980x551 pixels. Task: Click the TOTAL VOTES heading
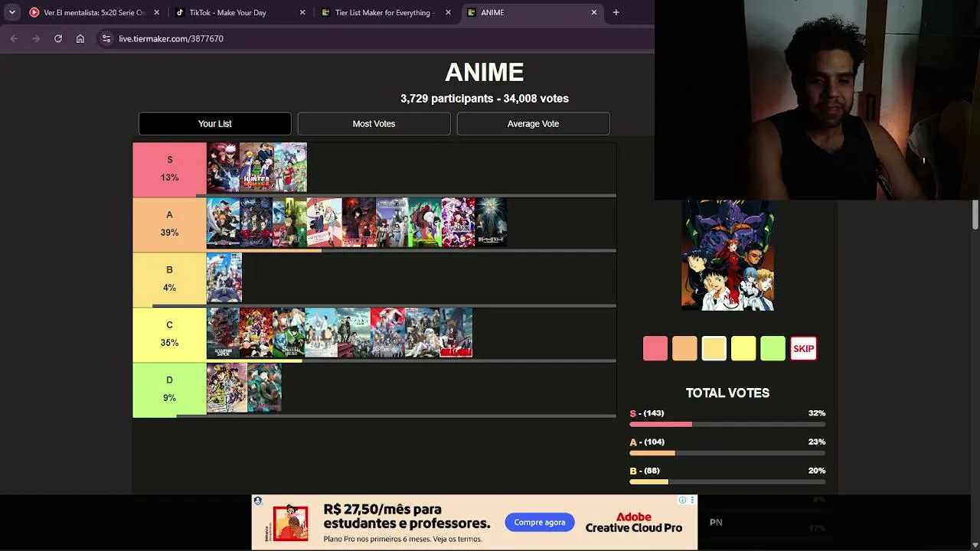tap(727, 393)
